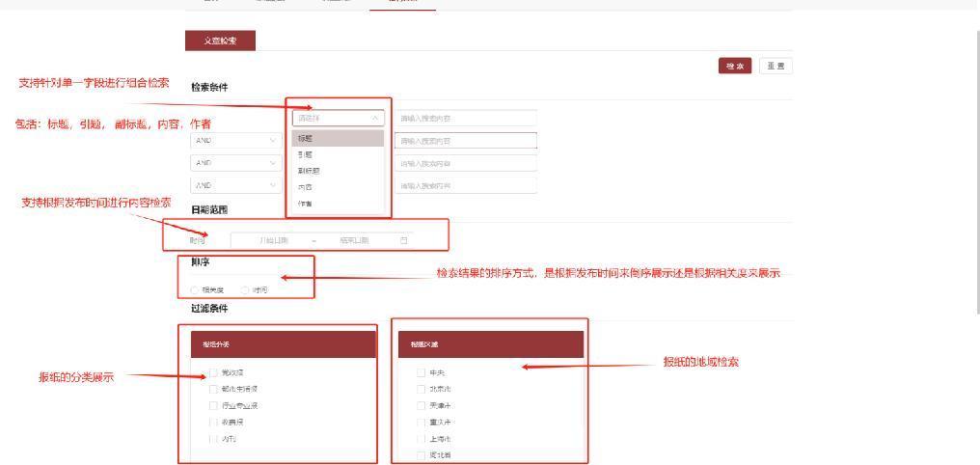Select the 相关度 sort radio button
The width and height of the screenshot is (980, 465).
[194, 289]
